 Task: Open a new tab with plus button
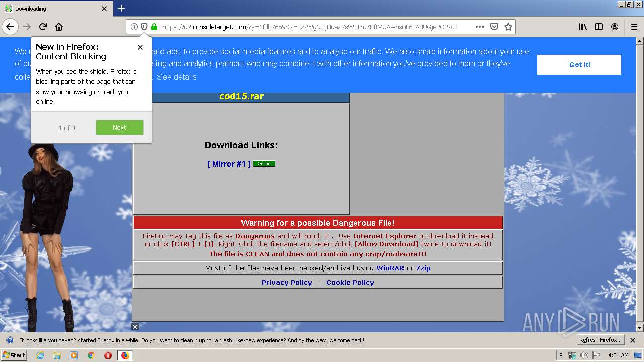coord(121,8)
